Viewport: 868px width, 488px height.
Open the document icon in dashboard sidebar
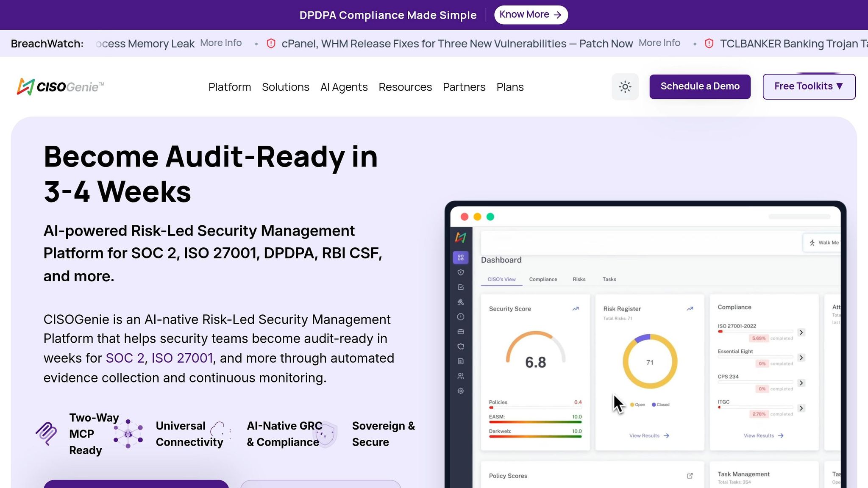tap(461, 361)
